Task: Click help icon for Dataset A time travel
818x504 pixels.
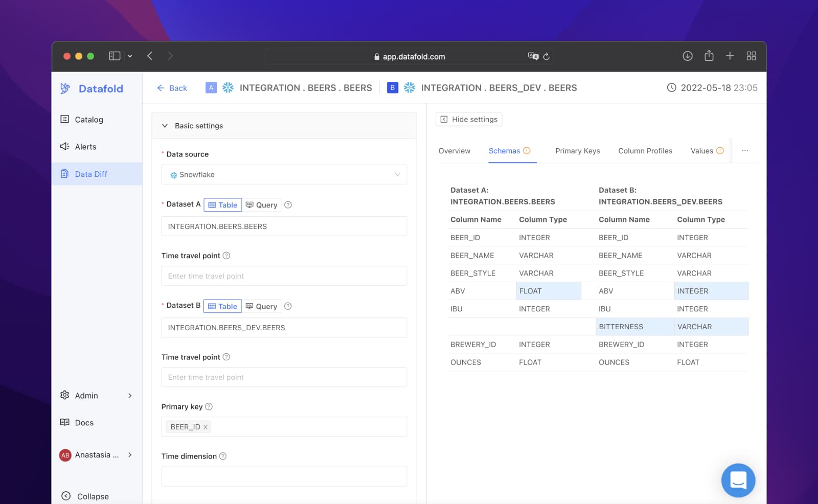Action: tap(226, 256)
